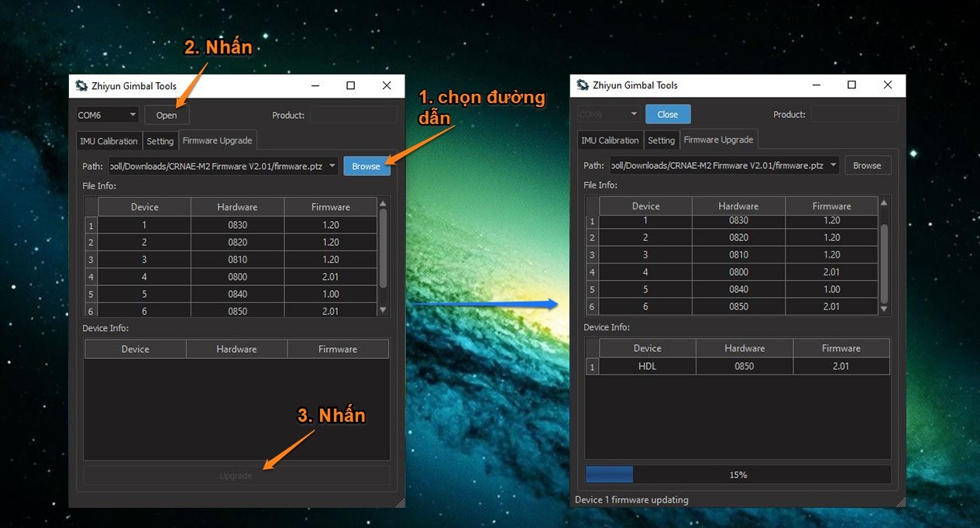Click File Info scroll-up arrow in the Open-button window
Viewport: 980px width, 528px height.
(x=383, y=203)
